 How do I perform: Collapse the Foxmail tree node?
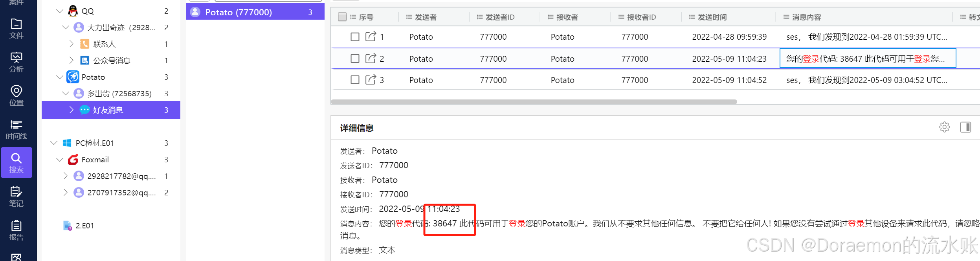point(60,160)
